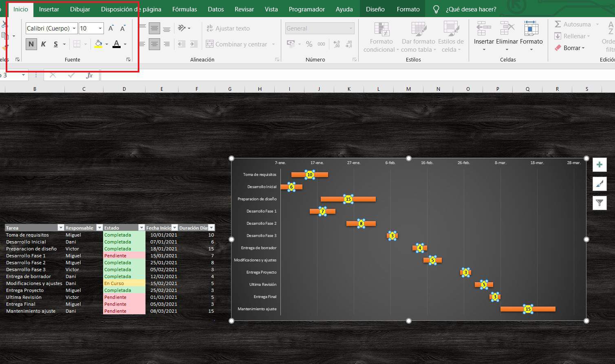Apply the font color A button
Screen dimensions: 615x364
tap(117, 44)
